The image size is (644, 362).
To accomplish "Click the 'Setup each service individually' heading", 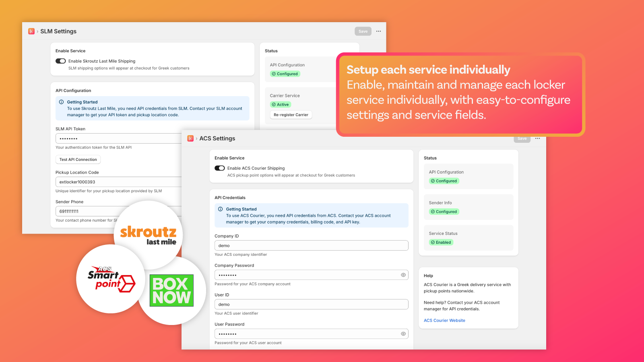I will tap(428, 70).
